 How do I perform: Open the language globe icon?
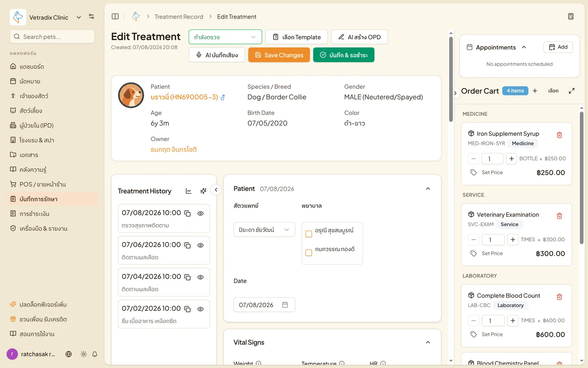[x=69, y=354]
